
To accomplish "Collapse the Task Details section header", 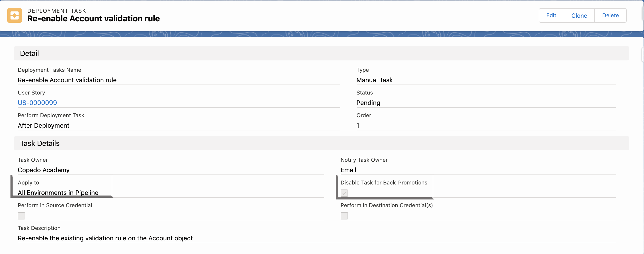I will 40,143.
